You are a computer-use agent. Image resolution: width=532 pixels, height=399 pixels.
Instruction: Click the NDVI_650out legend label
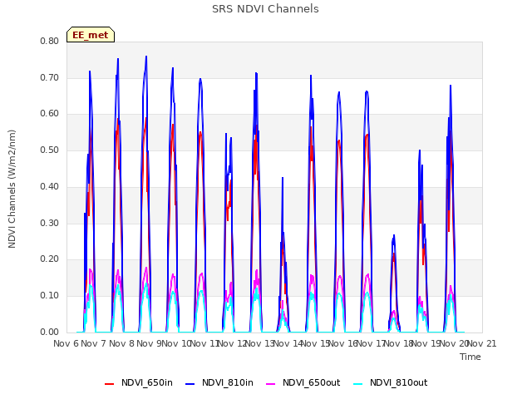pos(312,382)
